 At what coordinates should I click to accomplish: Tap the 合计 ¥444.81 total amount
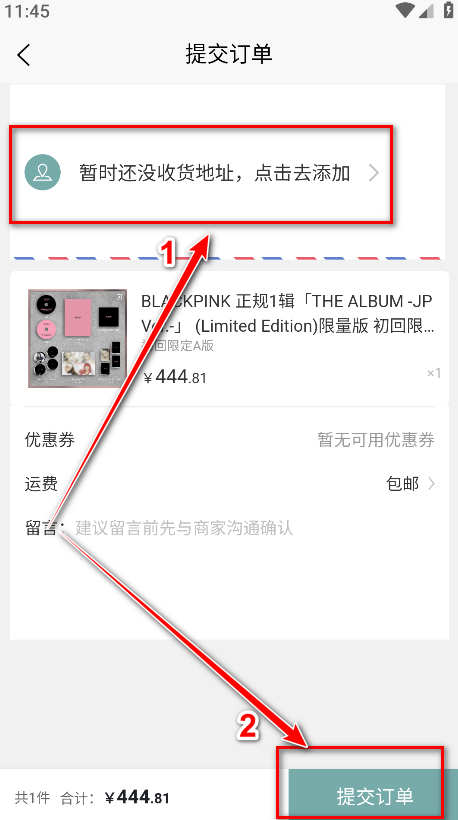[115, 798]
